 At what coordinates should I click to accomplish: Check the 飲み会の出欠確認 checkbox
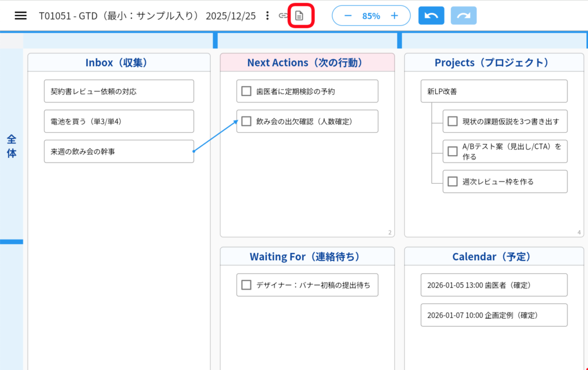(246, 121)
